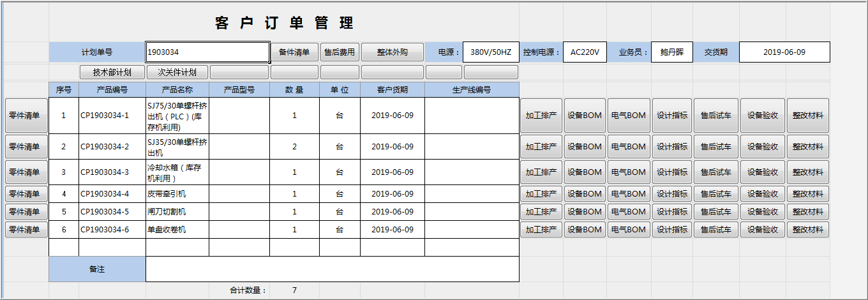Select product name SJ35/30单螺杆挤出机

(177, 147)
